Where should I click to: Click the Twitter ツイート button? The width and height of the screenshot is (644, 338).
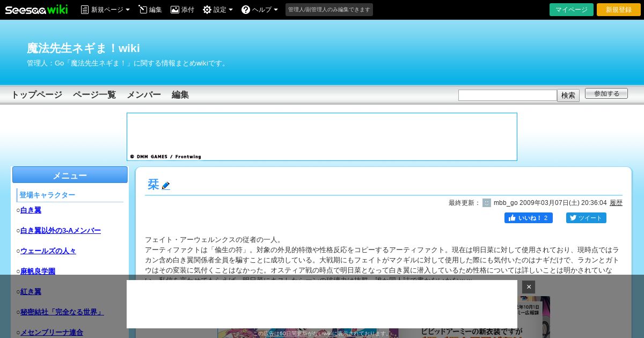(x=586, y=218)
